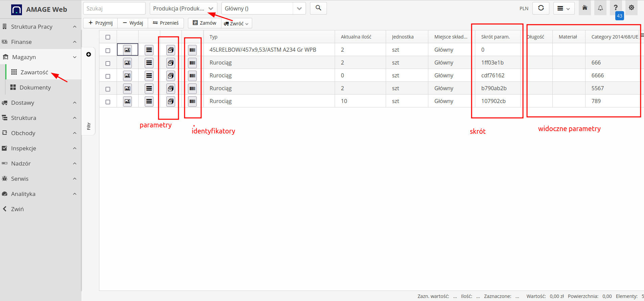Viewport: 644px width, 301px height.
Task: Click the search magnifier button
Action: [318, 8]
